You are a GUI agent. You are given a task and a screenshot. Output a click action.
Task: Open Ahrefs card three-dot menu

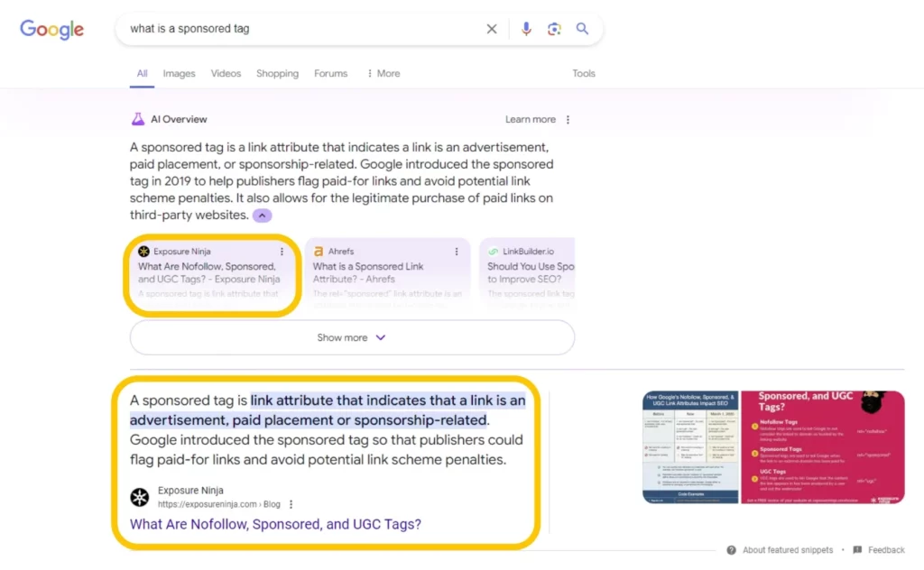(x=456, y=252)
